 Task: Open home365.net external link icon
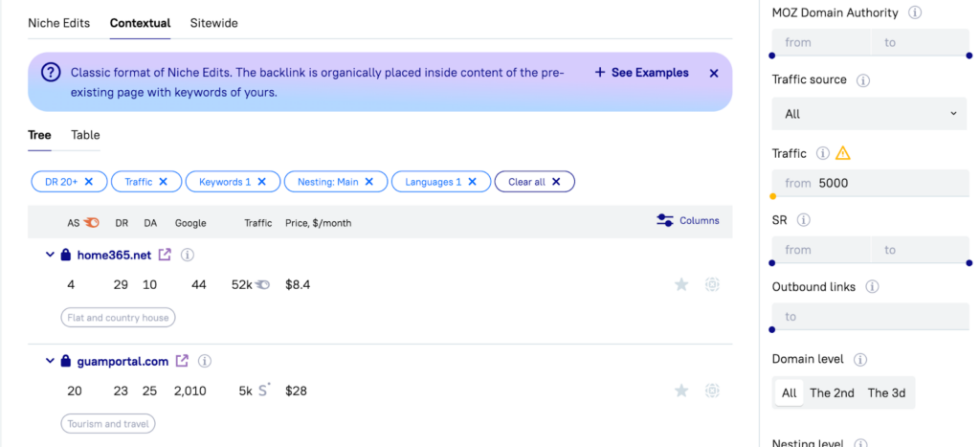coord(165,255)
